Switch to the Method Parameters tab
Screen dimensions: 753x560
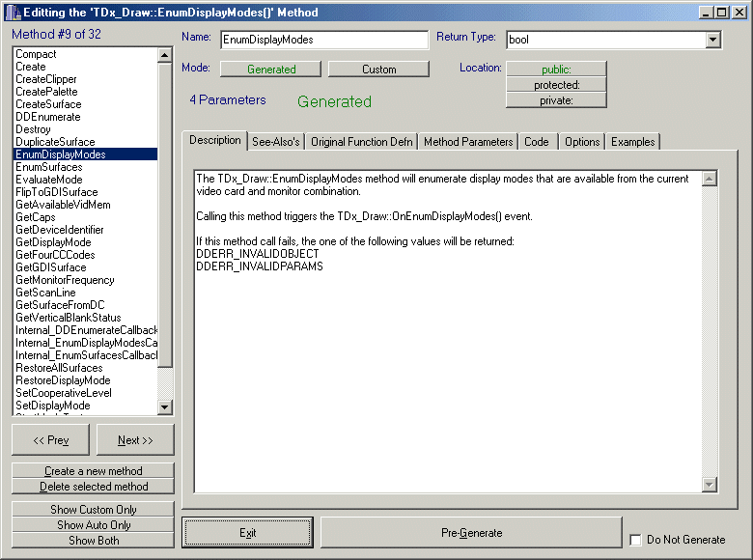click(x=468, y=142)
